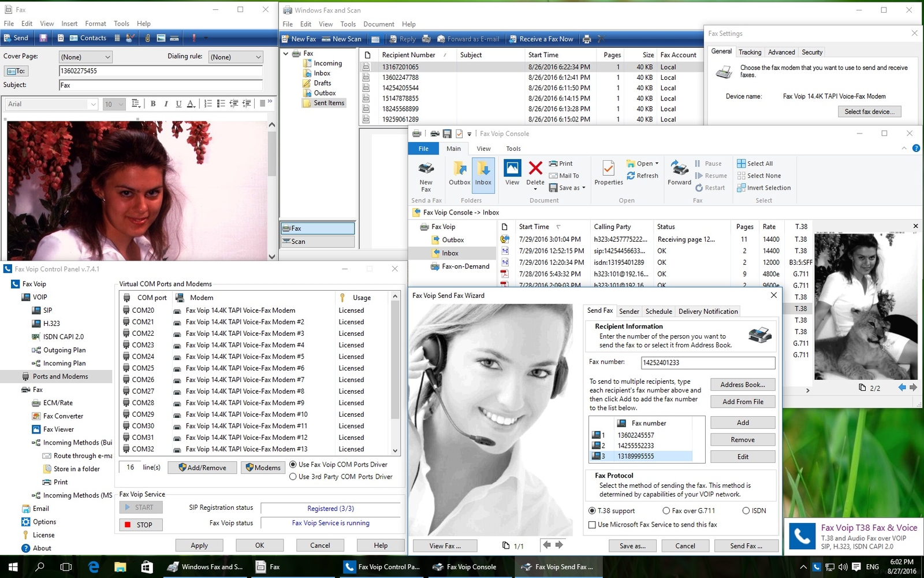This screenshot has height=578, width=924.
Task: Click Bold in the Fax editor toolbar
Action: (x=153, y=104)
